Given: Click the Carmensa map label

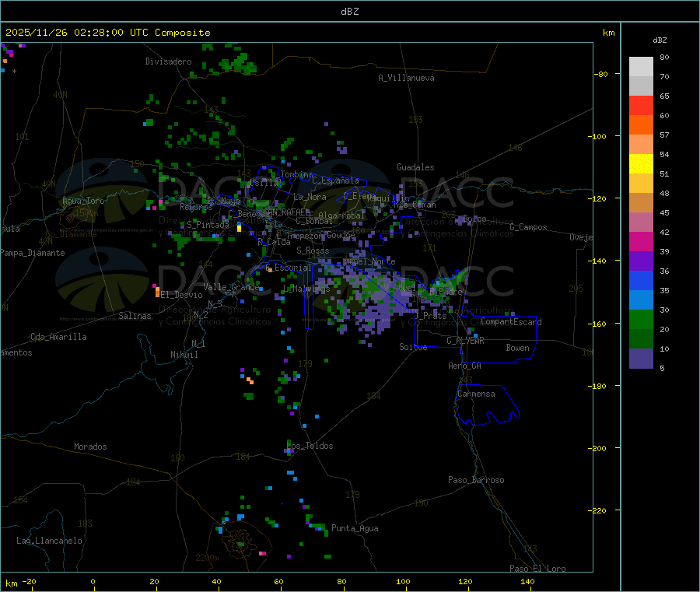Looking at the screenshot, I should click(x=476, y=394).
